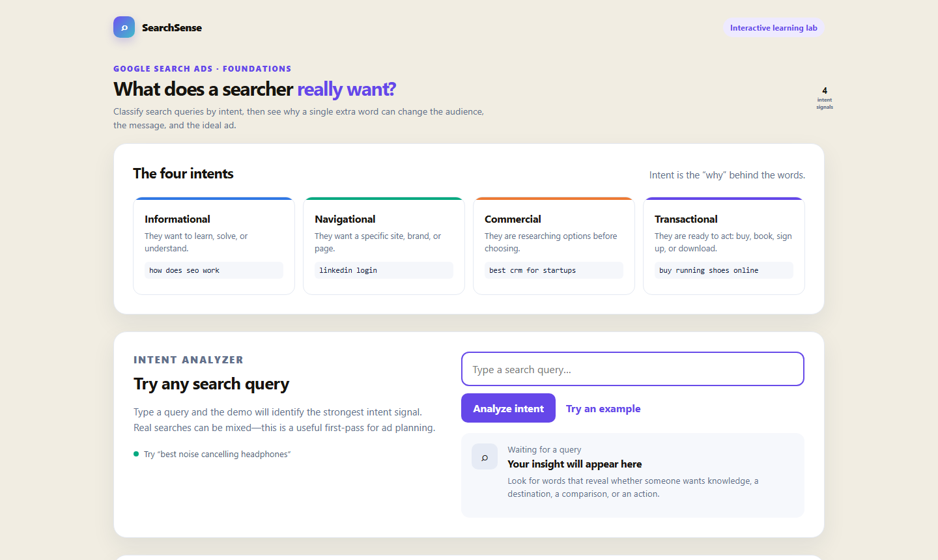This screenshot has height=560, width=938.
Task: Click the Analyze intent button
Action: (508, 408)
